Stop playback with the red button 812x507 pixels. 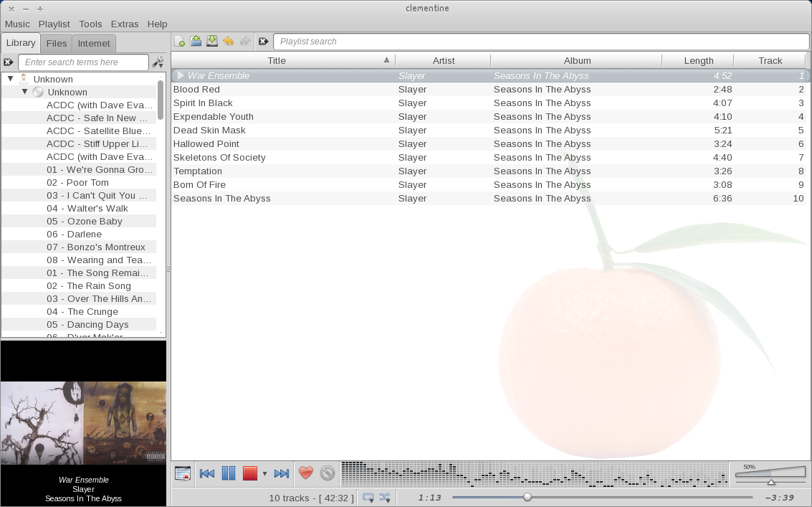click(x=249, y=473)
